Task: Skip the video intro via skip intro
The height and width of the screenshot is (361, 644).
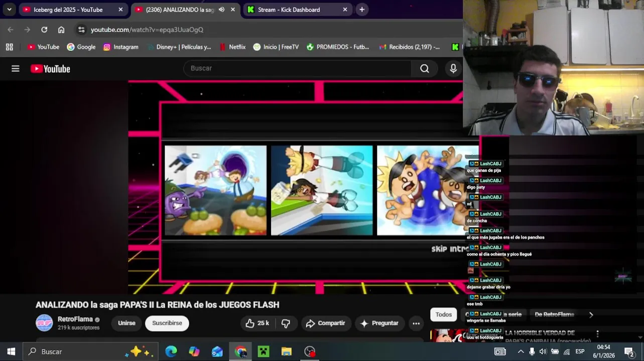Action: coord(449,249)
